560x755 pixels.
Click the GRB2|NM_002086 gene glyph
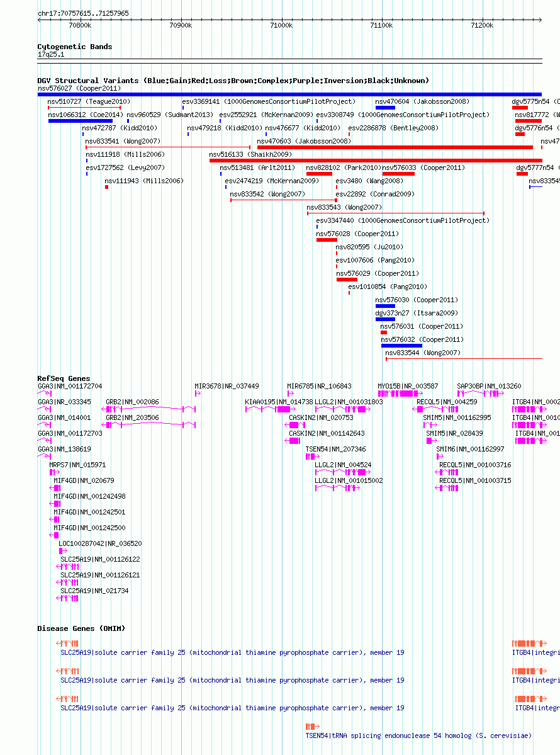148,409
